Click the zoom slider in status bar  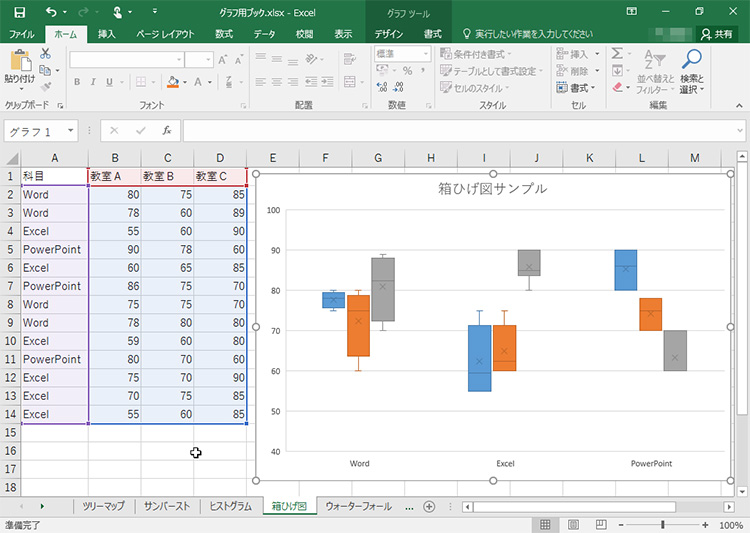(662, 525)
